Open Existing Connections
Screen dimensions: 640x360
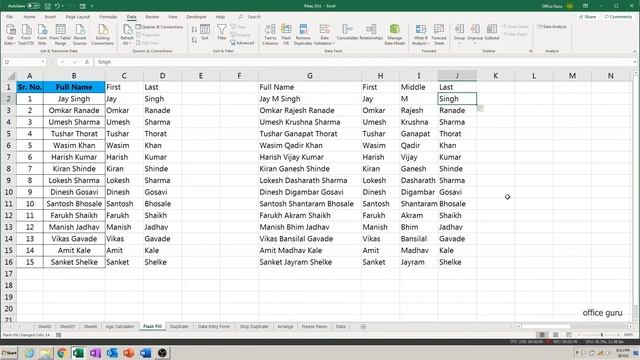[102, 34]
